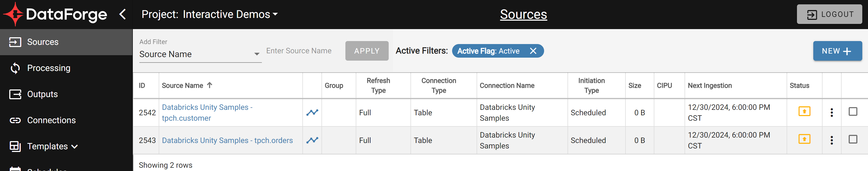Log out with the LOGOUT button
Image resolution: width=868 pixels, height=171 pixels.
[x=829, y=14]
